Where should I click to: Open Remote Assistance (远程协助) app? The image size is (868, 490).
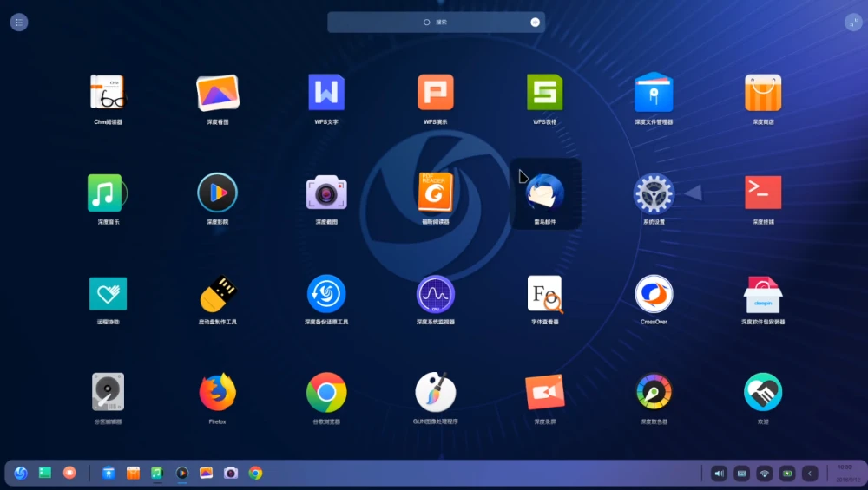tap(108, 294)
